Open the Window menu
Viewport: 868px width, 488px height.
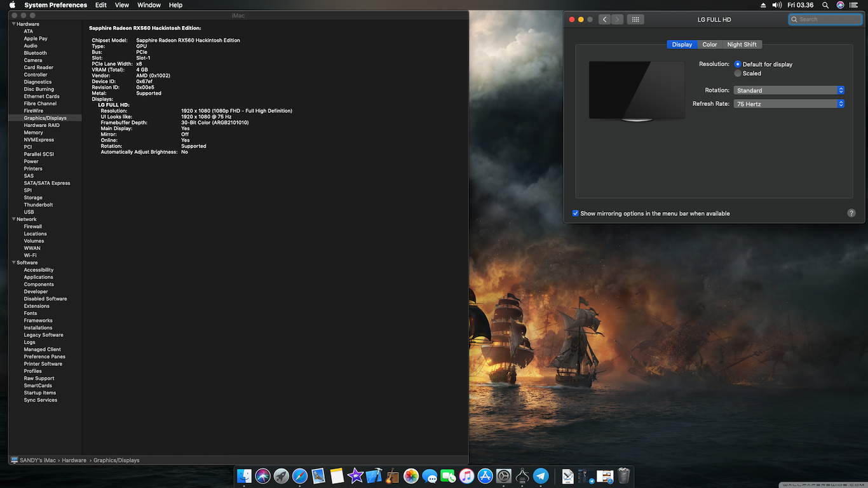(x=149, y=4)
